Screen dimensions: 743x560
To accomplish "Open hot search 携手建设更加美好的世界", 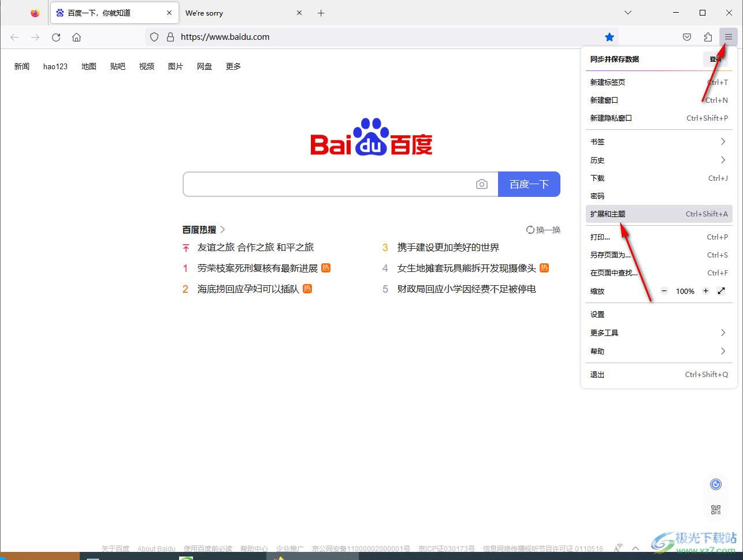I will coord(448,247).
